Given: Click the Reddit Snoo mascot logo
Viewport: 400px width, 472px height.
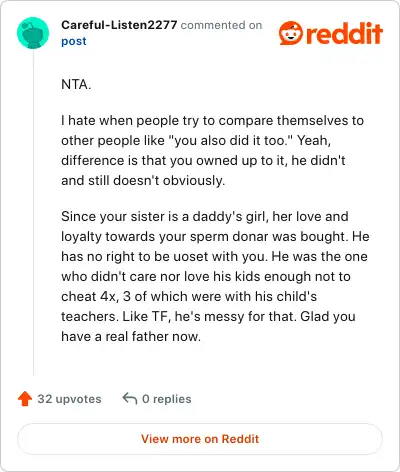Looking at the screenshot, I should point(291,33).
